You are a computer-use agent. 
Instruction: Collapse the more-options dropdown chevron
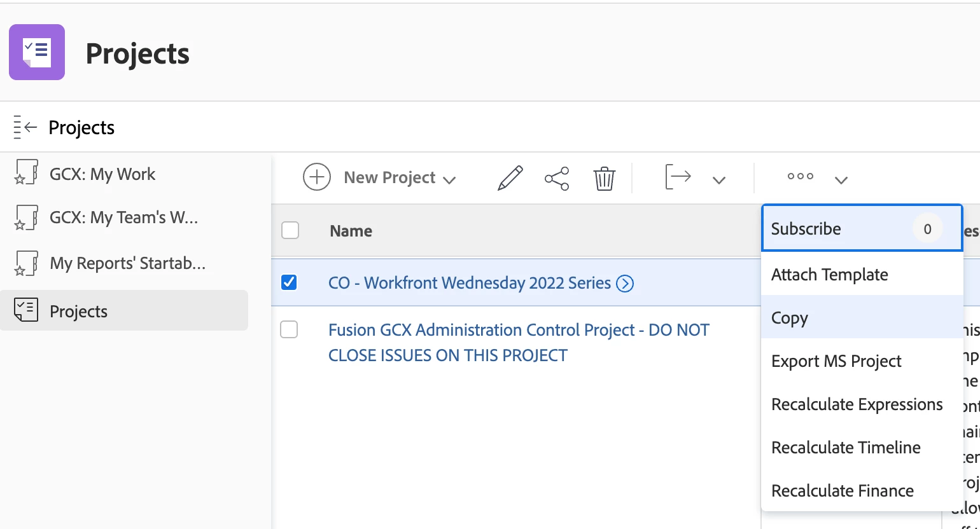pos(841,180)
